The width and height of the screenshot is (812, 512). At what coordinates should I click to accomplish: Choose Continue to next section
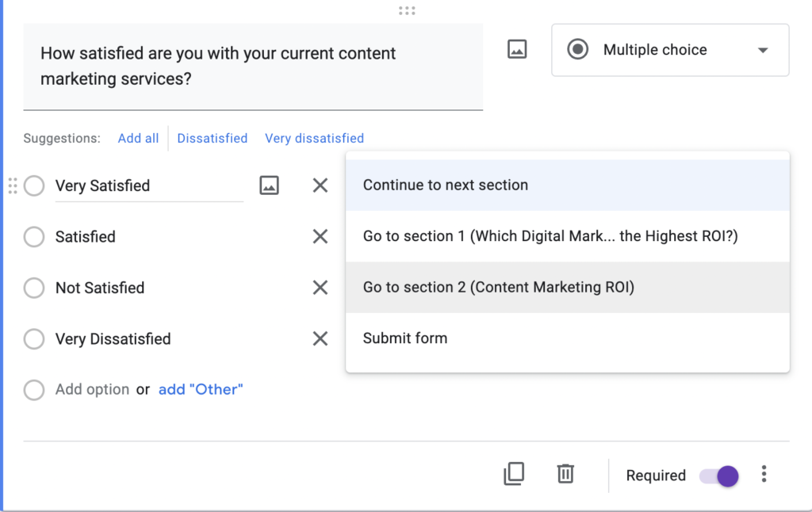click(567, 185)
